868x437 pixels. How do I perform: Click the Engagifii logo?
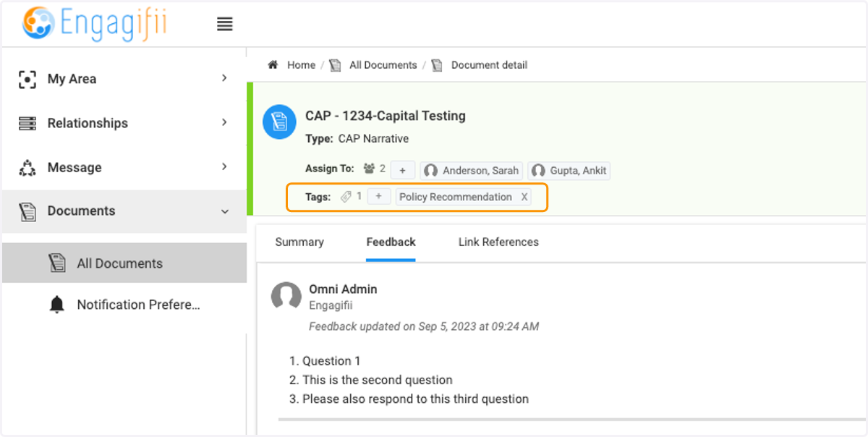(95, 24)
